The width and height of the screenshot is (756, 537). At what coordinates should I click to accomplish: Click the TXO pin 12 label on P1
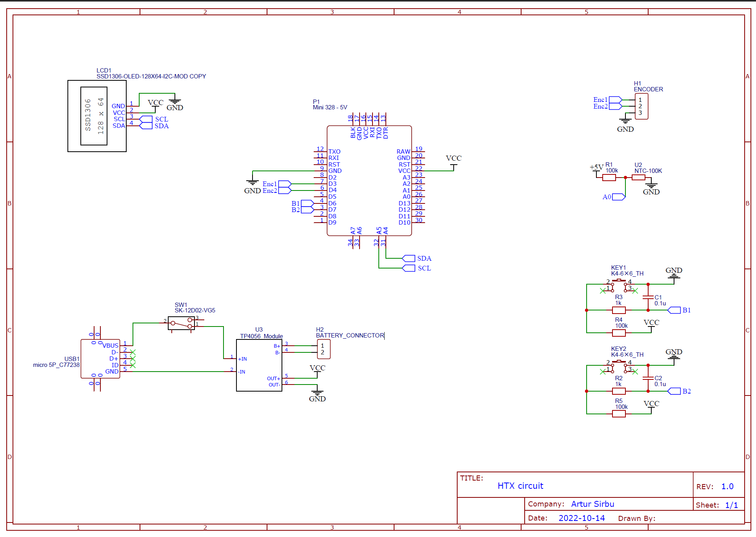(x=334, y=152)
